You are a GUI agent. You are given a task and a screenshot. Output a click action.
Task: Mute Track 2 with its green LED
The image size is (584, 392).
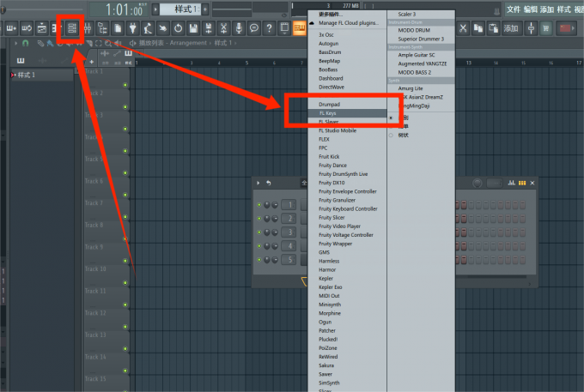[125, 107]
